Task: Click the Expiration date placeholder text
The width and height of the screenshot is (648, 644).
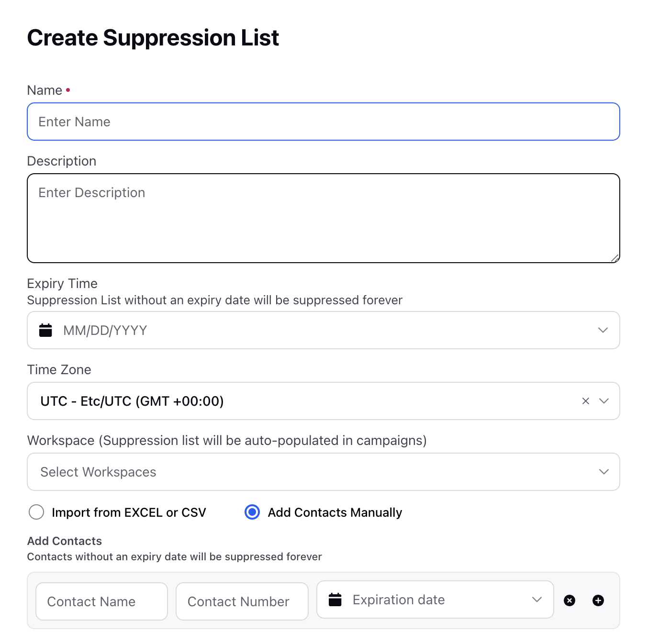Action: tap(399, 600)
